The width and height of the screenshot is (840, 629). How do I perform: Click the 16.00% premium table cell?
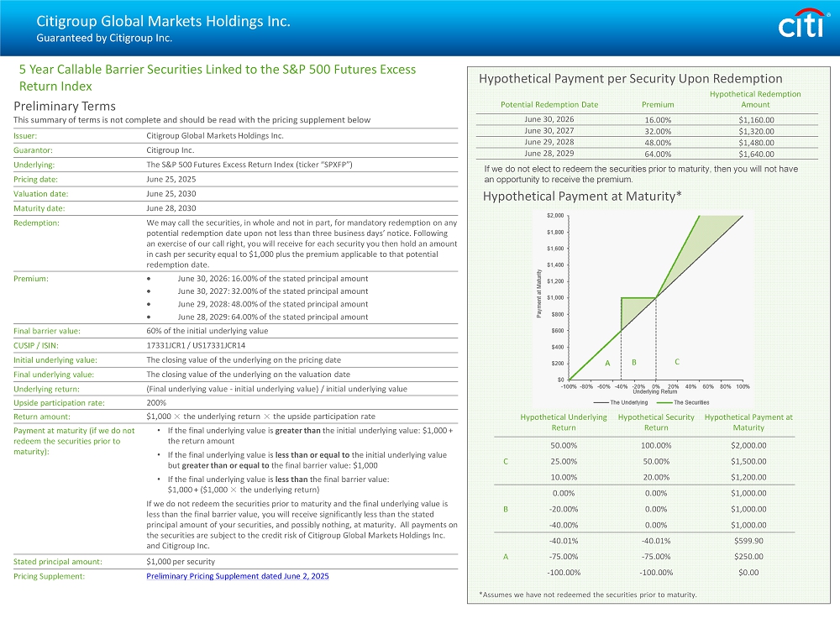point(657,120)
